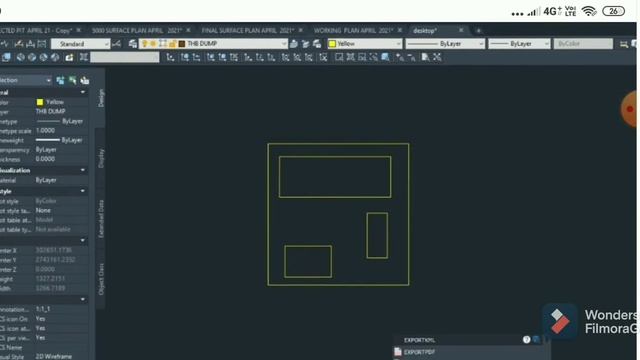Collapse the General section arrow in Properties
The height and width of the screenshot is (360, 640).
pos(83,92)
